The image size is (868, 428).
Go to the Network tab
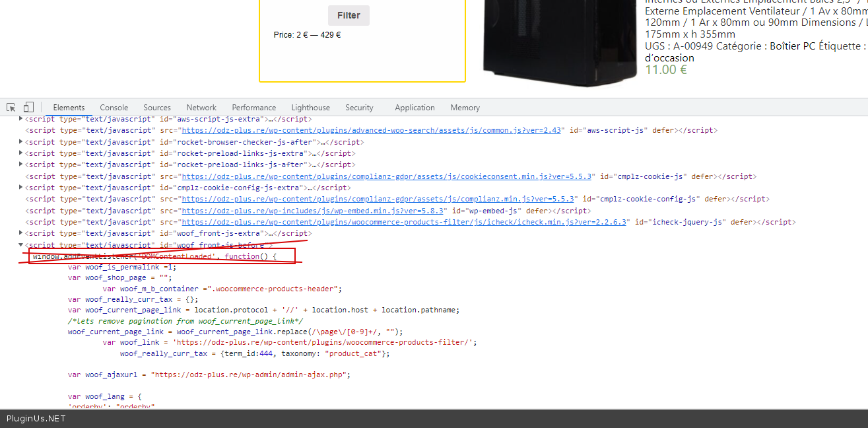click(x=201, y=108)
